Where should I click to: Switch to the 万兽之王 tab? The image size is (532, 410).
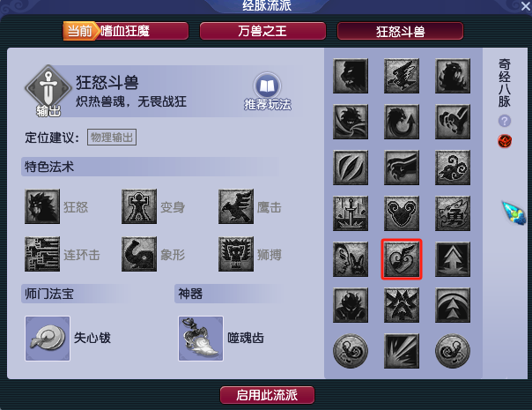tap(262, 31)
